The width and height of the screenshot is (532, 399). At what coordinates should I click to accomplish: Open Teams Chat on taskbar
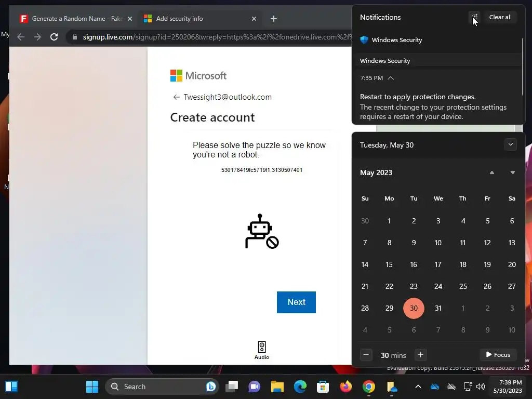click(254, 387)
